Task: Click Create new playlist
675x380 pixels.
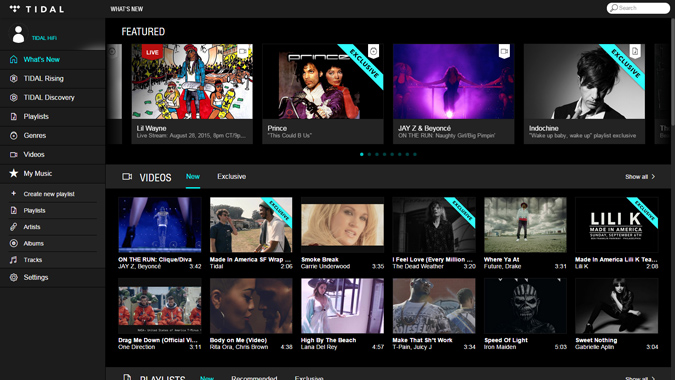Action: [49, 194]
